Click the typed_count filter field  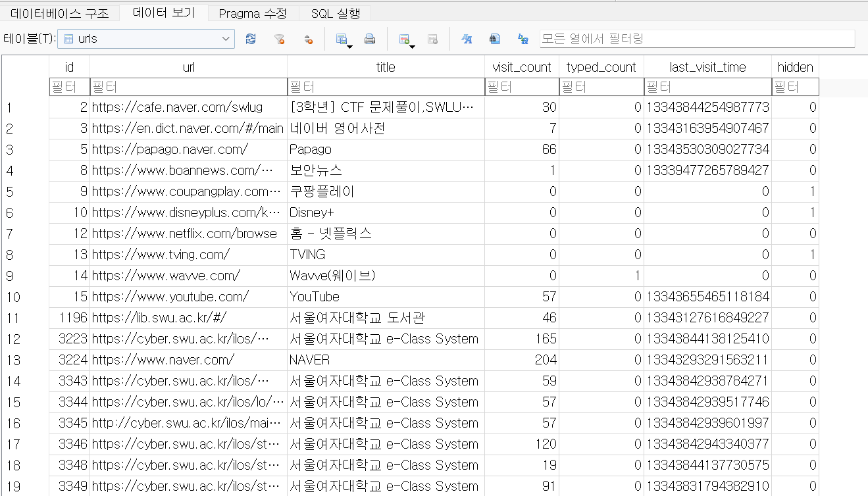[x=601, y=87]
